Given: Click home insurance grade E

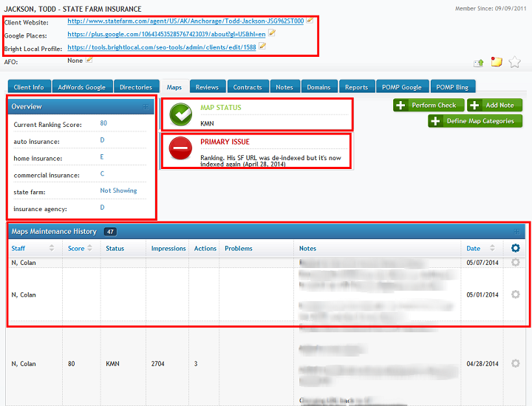Looking at the screenshot, I should pyautogui.click(x=102, y=157).
